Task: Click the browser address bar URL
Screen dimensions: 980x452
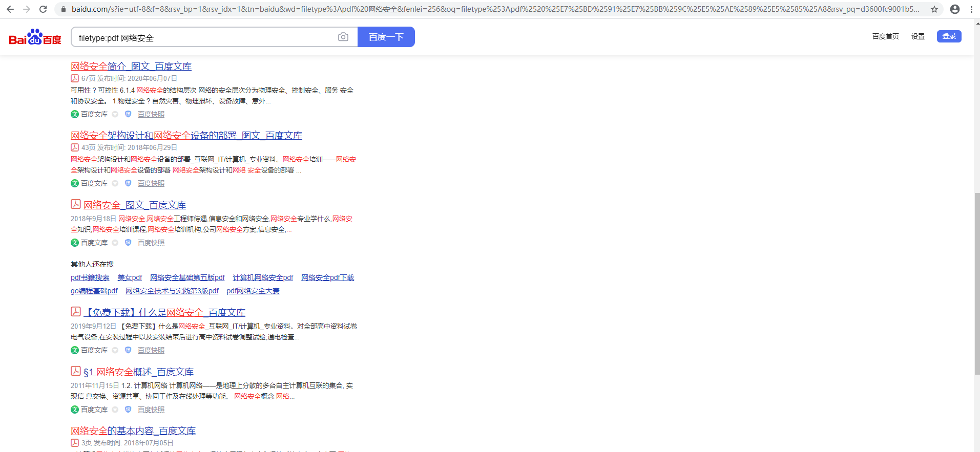Action: point(495,9)
